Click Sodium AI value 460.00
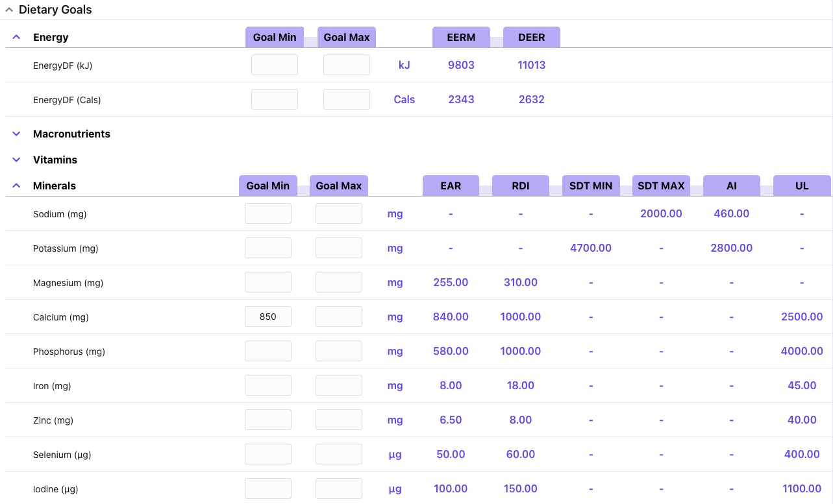The width and height of the screenshot is (833, 504). pos(732,213)
